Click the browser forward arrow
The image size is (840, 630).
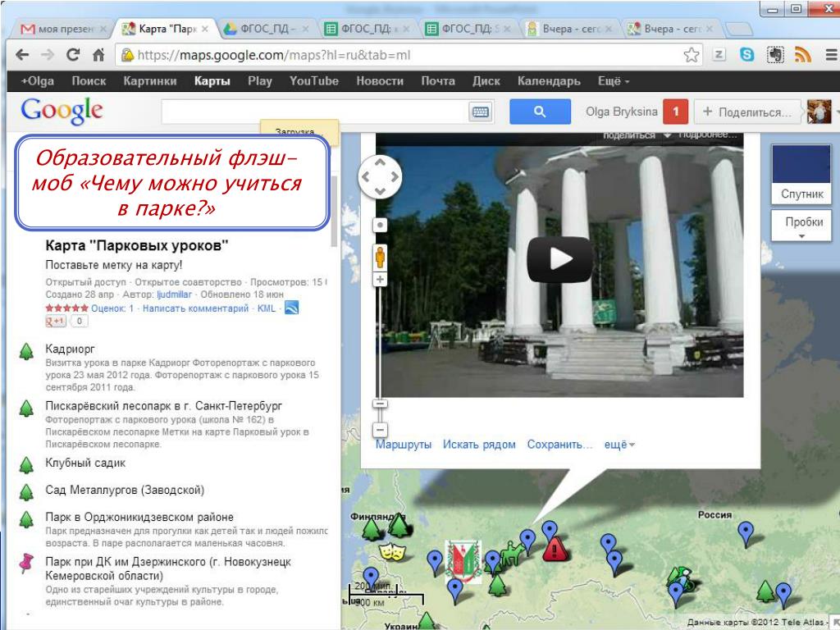pyautogui.click(x=48, y=55)
